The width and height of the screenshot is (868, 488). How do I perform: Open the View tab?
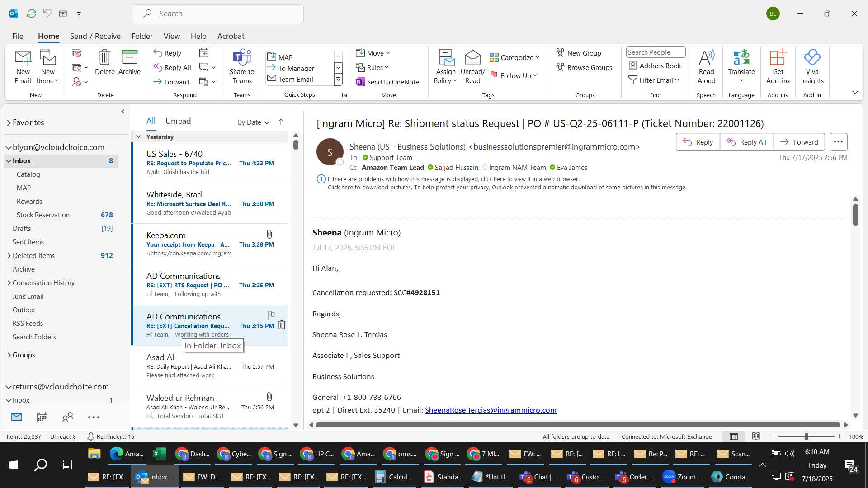(x=171, y=36)
